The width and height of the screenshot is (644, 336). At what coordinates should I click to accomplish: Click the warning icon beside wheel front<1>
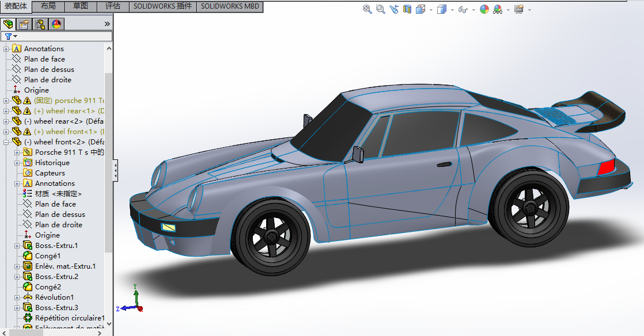(x=27, y=132)
